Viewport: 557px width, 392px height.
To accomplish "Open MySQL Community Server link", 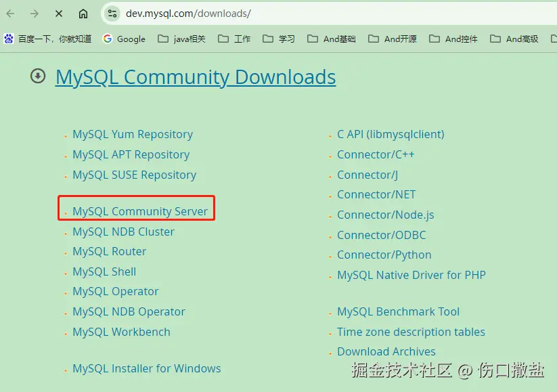I will coord(140,211).
